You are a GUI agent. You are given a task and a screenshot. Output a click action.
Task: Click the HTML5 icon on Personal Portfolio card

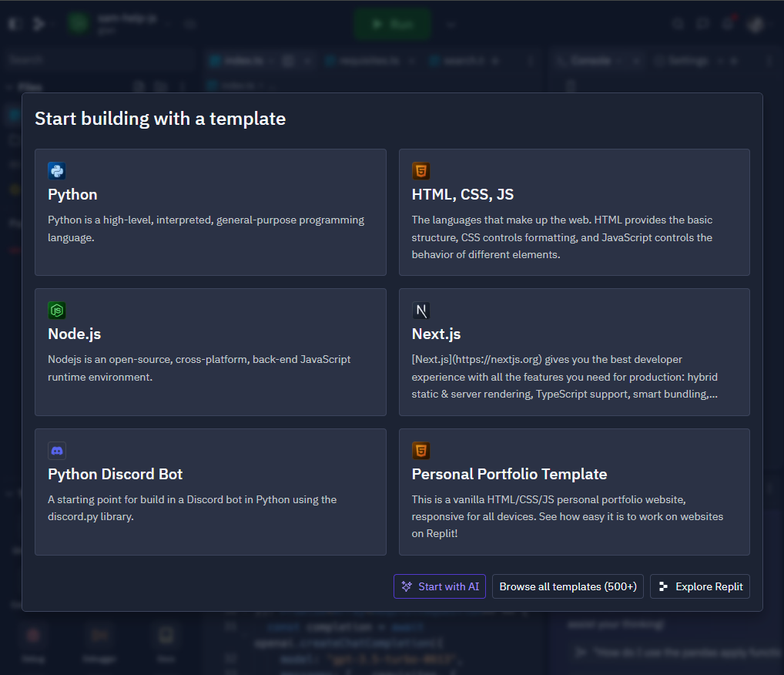[421, 451]
